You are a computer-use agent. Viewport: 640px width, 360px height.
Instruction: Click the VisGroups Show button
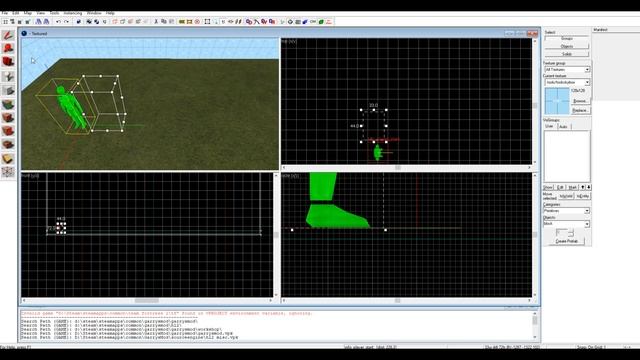[548, 187]
